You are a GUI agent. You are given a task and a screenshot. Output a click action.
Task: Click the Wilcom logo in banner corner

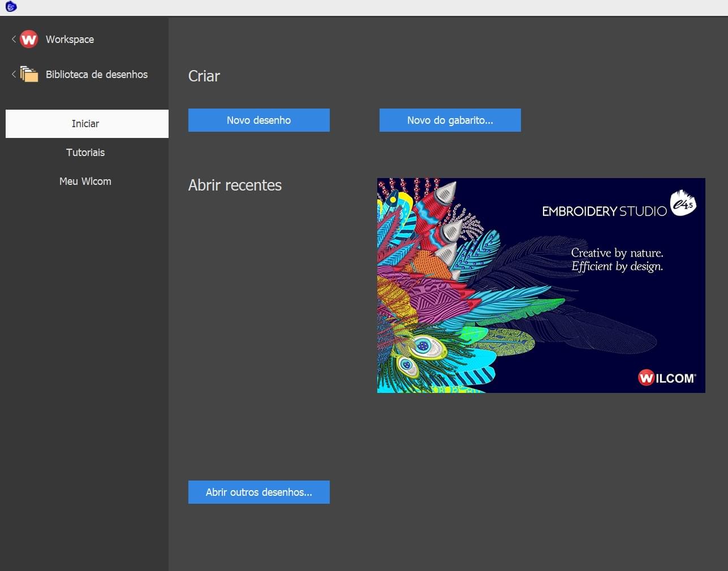pyautogui.click(x=667, y=378)
